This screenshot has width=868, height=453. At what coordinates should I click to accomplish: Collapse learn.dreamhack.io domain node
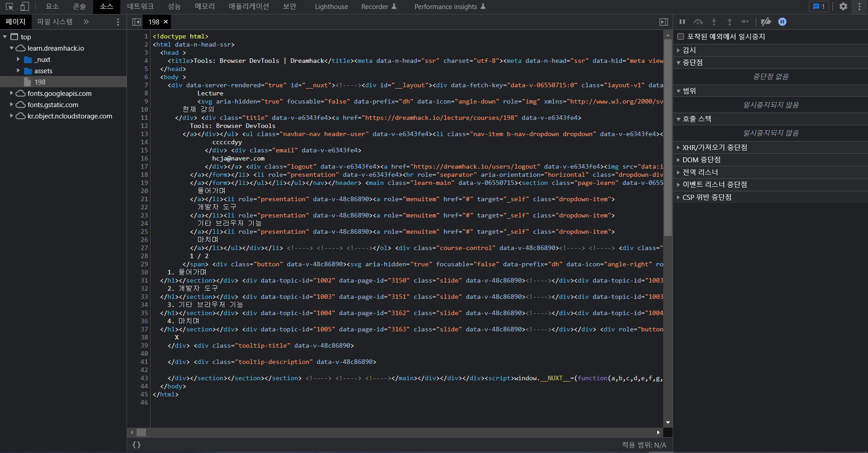click(12, 48)
